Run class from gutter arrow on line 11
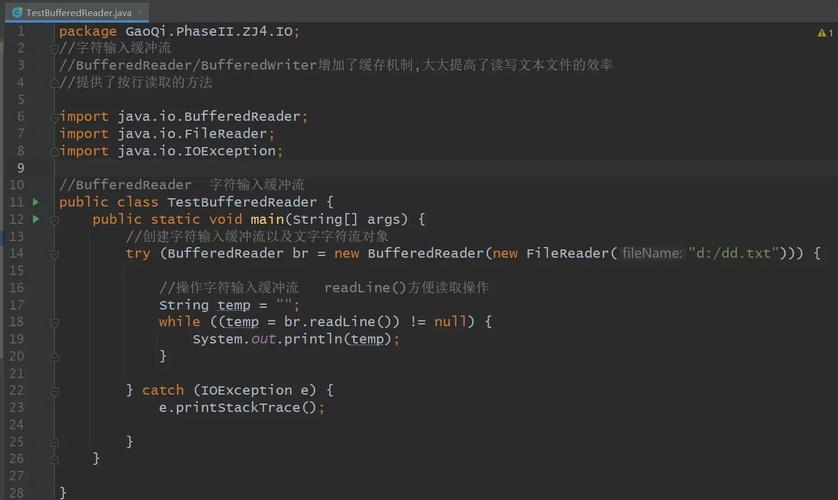 pos(36,202)
